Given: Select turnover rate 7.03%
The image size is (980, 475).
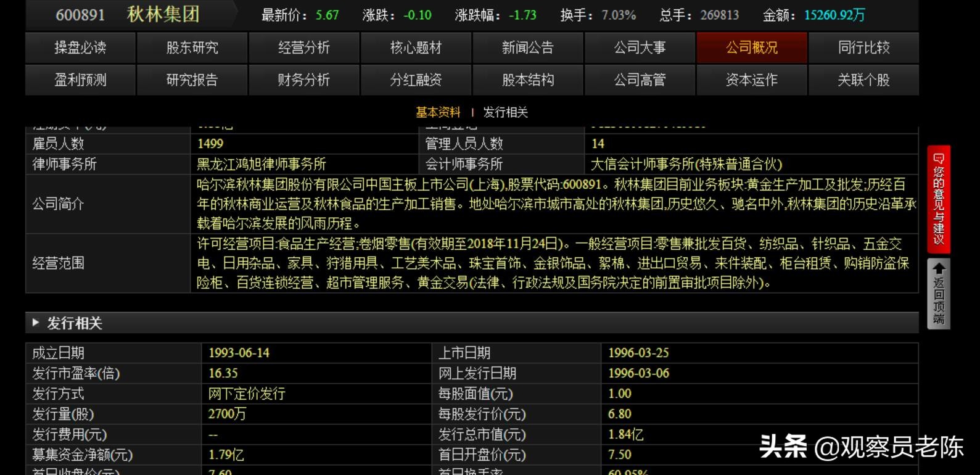Looking at the screenshot, I should (618, 15).
